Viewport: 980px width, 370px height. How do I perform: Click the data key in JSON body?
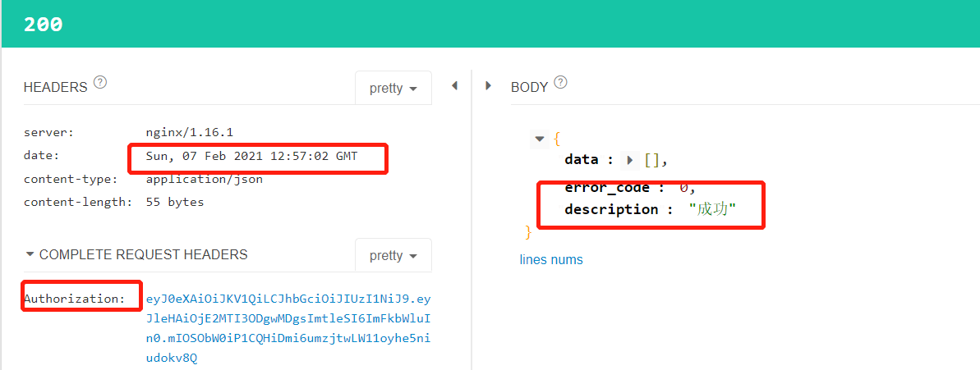[x=582, y=160]
